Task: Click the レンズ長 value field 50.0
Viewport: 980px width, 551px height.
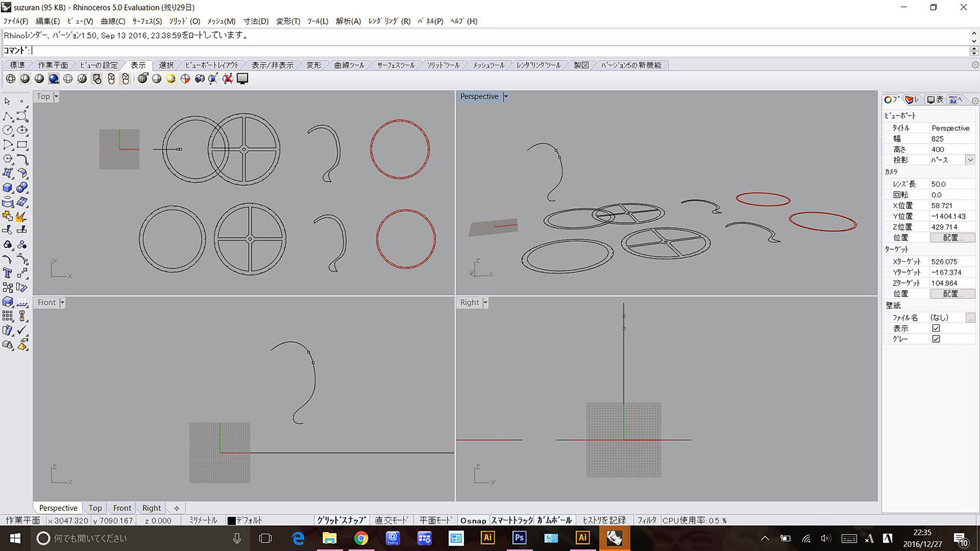Action: click(952, 184)
